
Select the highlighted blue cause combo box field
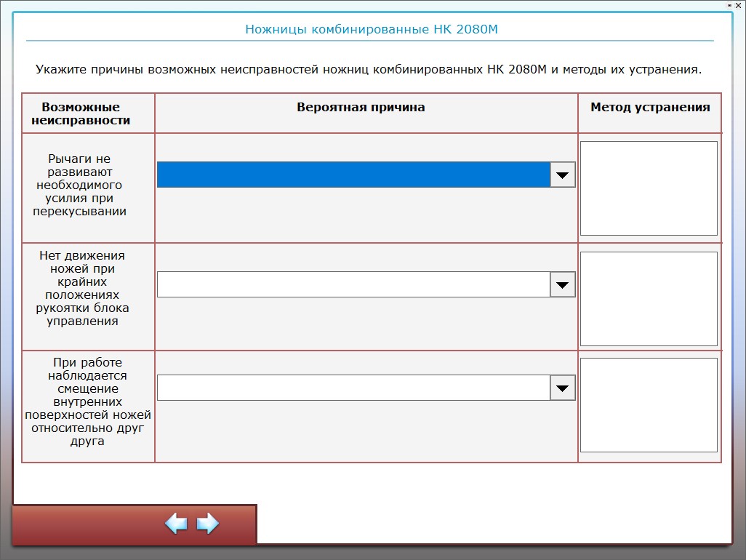353,175
